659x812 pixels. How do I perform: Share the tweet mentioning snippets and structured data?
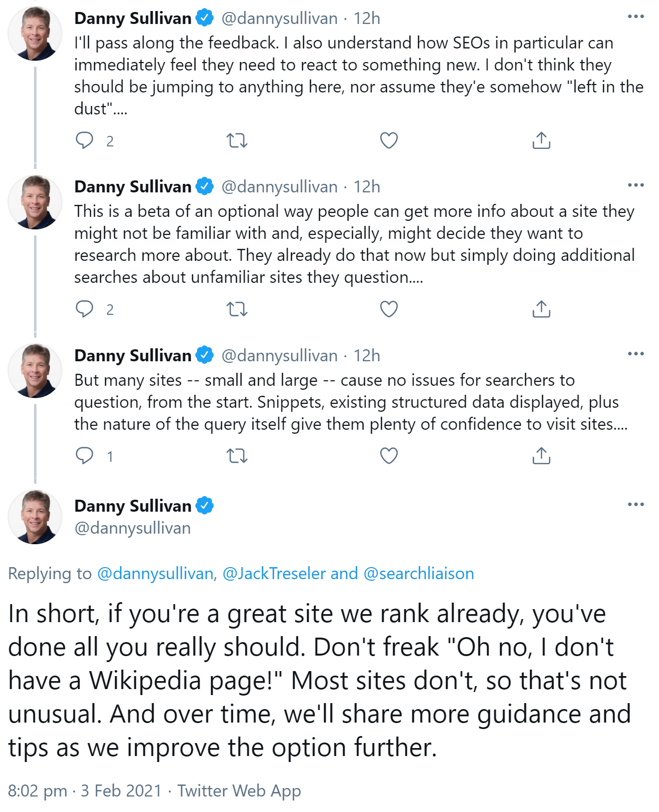[x=541, y=455]
